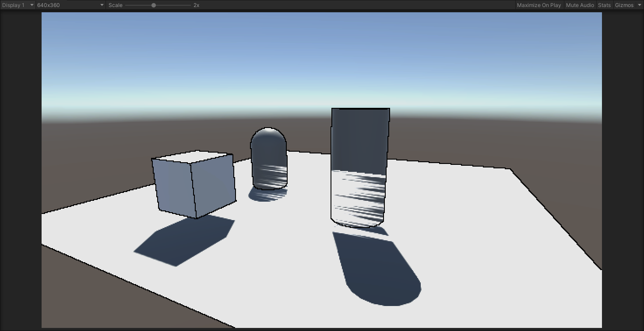Toggle the Stats overlay
644x331 pixels.
coord(604,5)
